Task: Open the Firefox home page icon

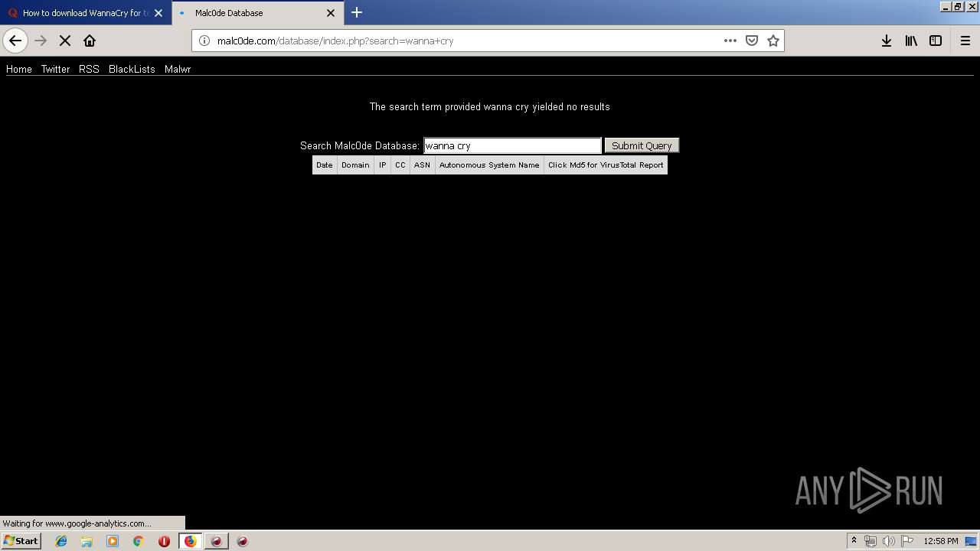Action: coord(90,41)
